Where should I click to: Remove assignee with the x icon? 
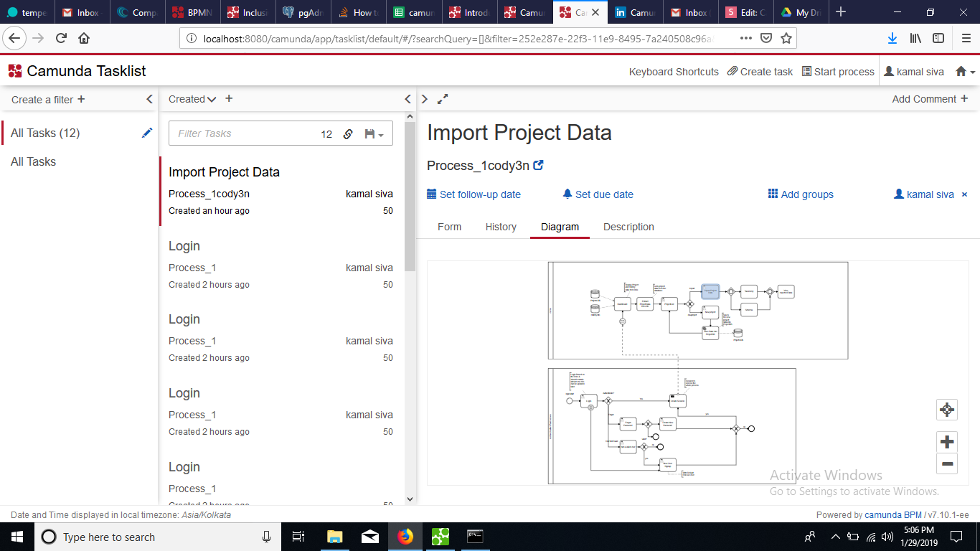964,194
